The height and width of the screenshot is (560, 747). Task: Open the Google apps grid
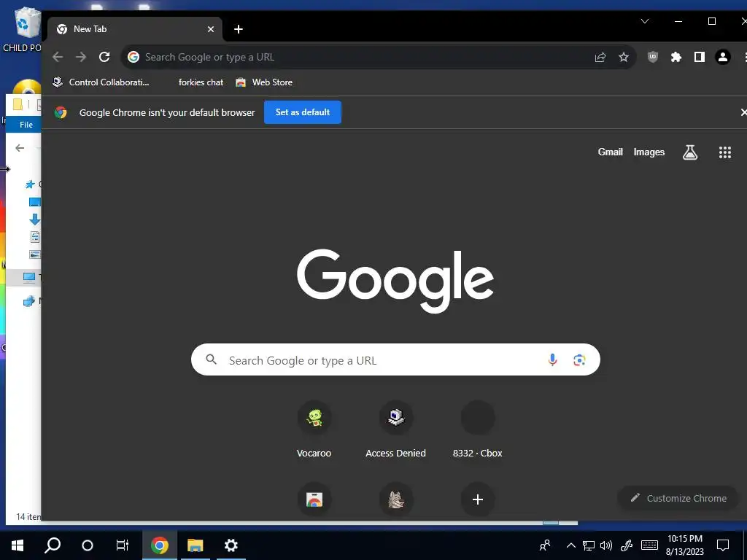point(725,152)
